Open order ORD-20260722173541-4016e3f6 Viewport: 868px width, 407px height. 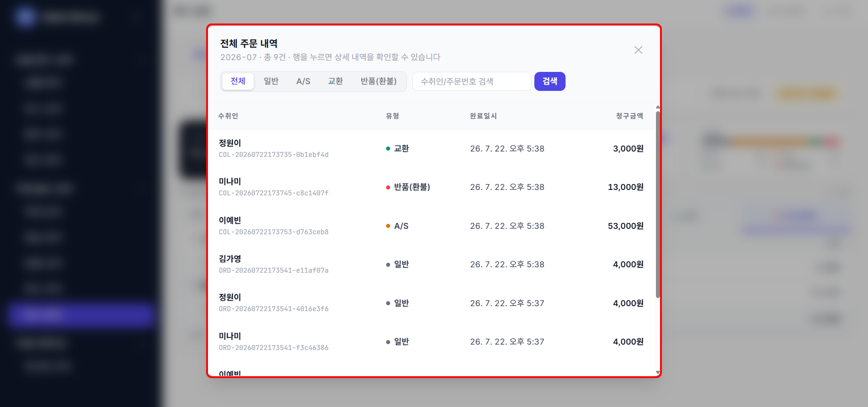pyautogui.click(x=431, y=303)
